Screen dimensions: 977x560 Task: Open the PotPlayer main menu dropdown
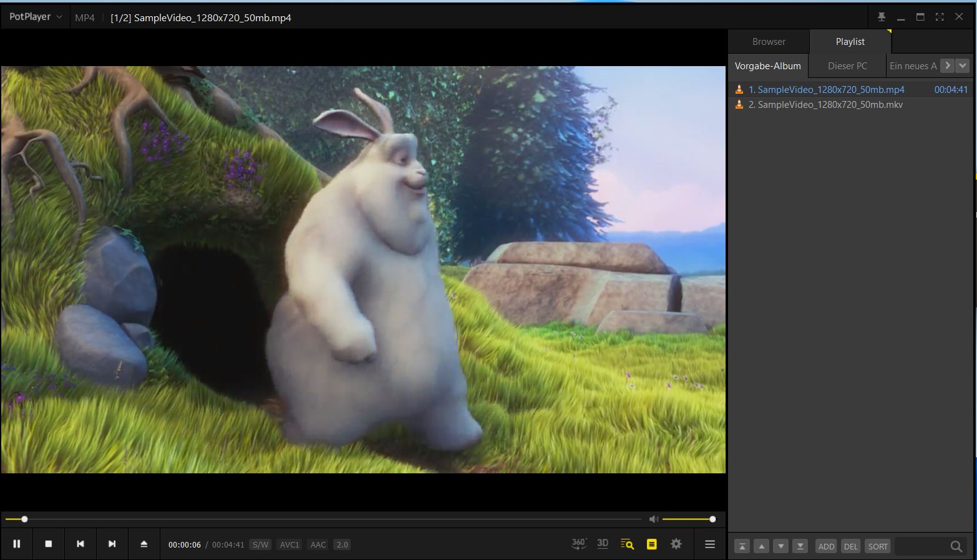coord(36,17)
